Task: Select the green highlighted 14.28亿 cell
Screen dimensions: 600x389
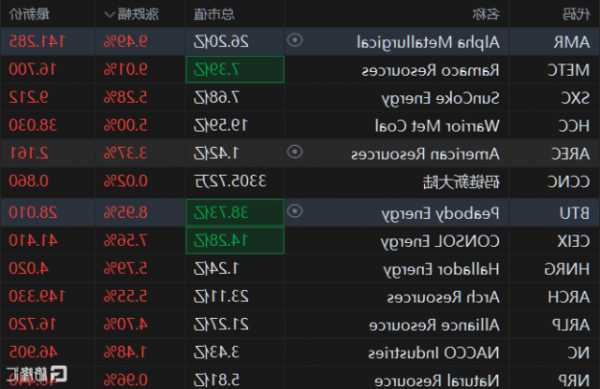Action: (x=235, y=241)
